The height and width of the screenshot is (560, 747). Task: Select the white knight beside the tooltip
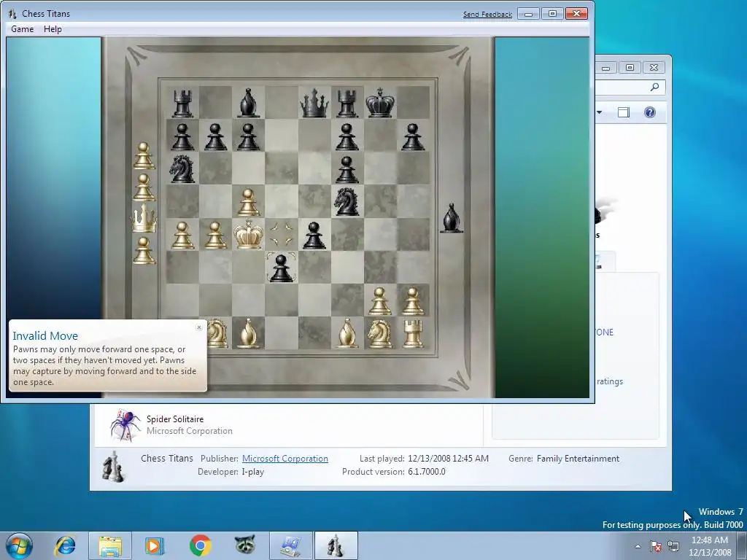(x=217, y=332)
